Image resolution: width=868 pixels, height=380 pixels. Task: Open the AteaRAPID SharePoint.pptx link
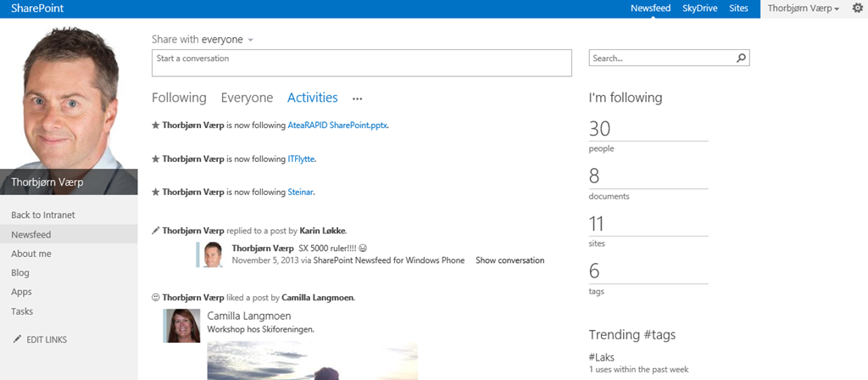tap(337, 125)
